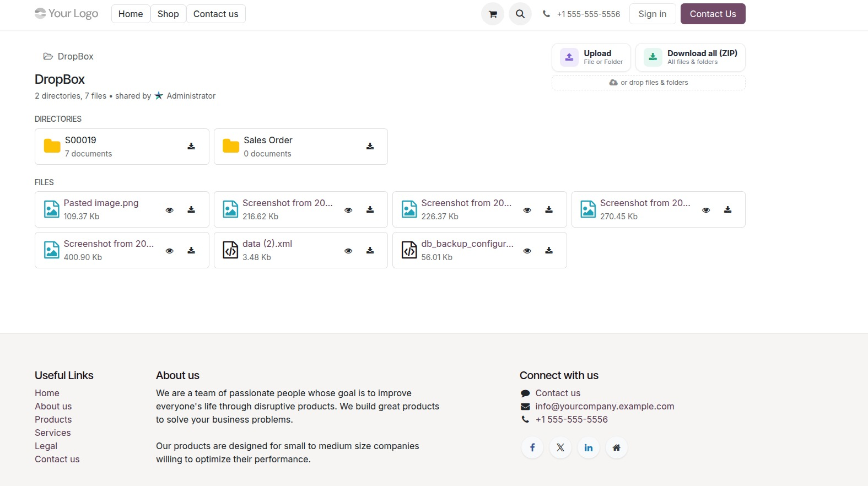
Task: Download Pasted image.png file
Action: 191,209
